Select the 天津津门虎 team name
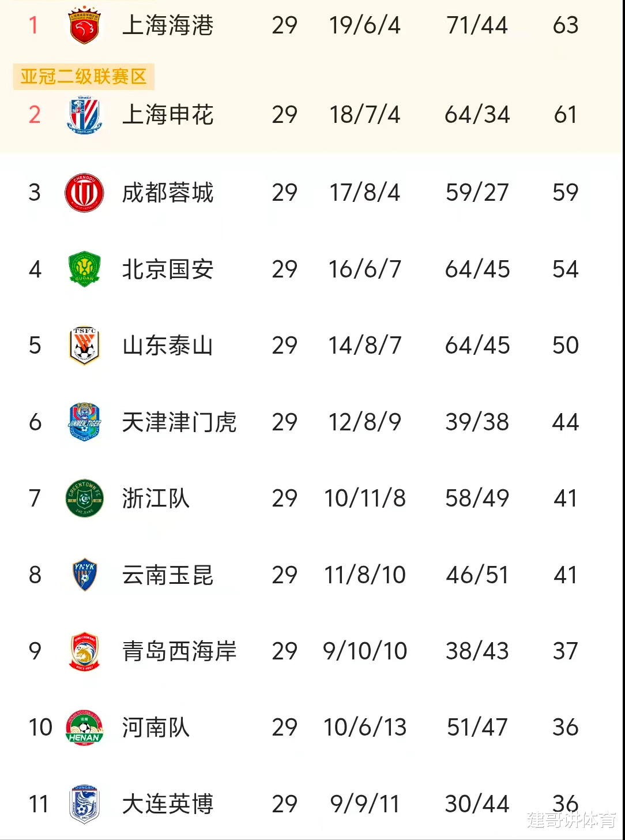This screenshot has width=625, height=840. [179, 422]
